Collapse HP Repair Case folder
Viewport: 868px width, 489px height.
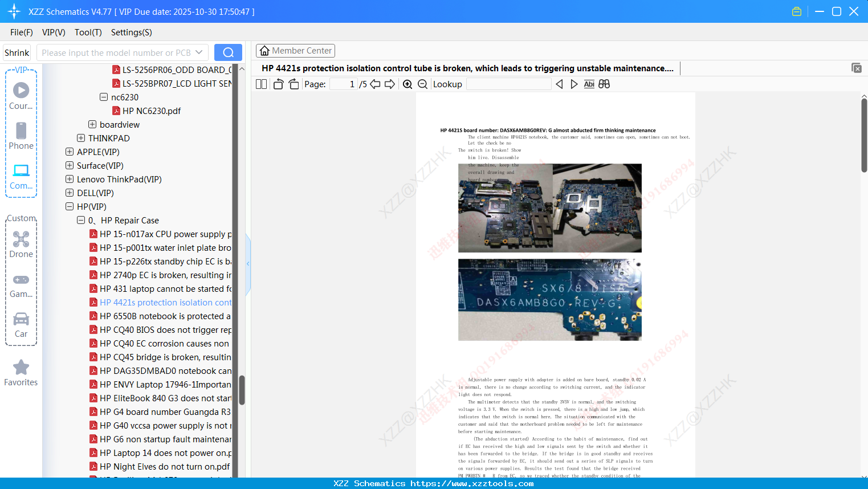pyautogui.click(x=81, y=220)
